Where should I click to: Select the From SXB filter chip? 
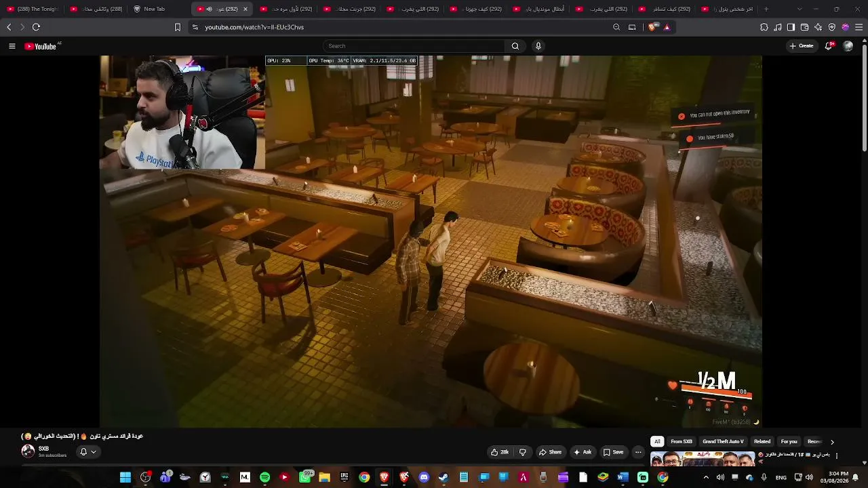click(x=682, y=442)
